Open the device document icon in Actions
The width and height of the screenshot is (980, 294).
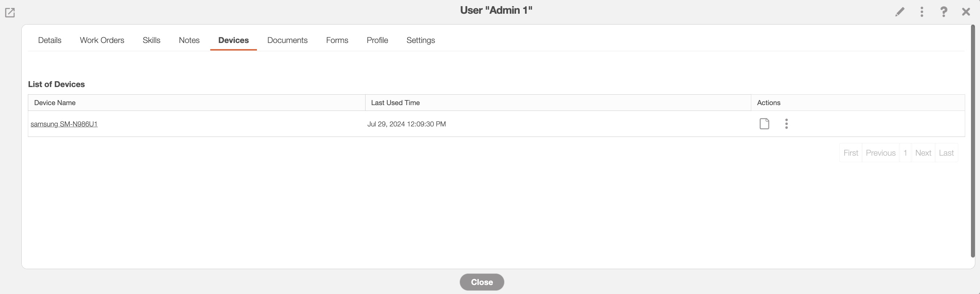click(764, 124)
